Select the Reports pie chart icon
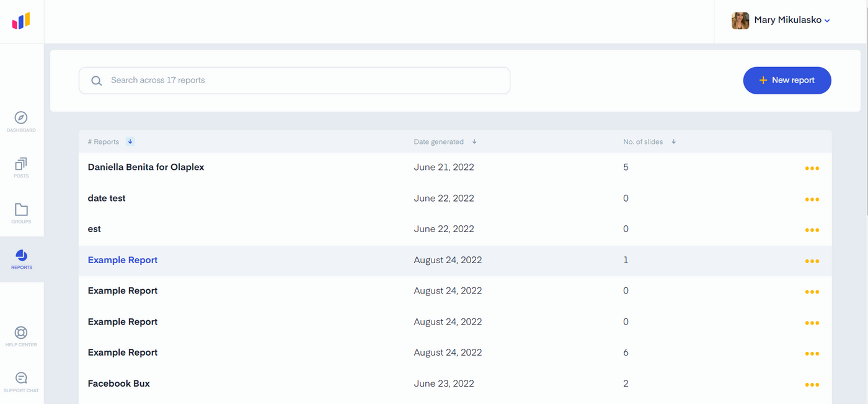Viewport: 868px width, 404px height. (x=21, y=255)
